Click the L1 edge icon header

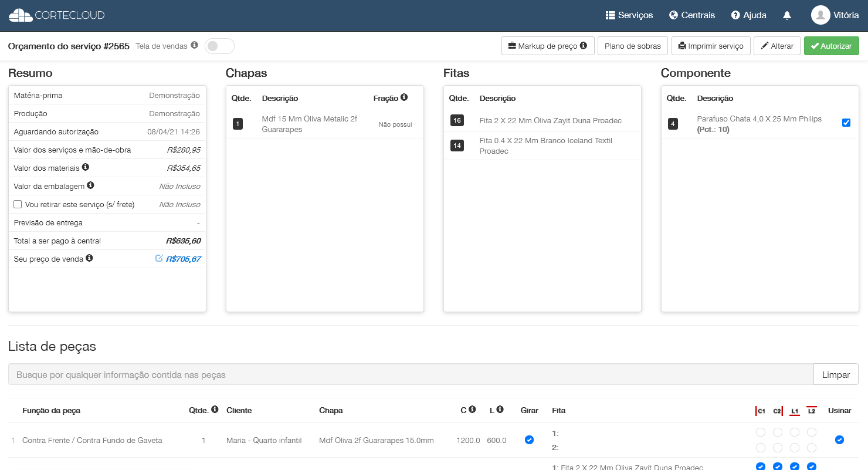tap(795, 411)
